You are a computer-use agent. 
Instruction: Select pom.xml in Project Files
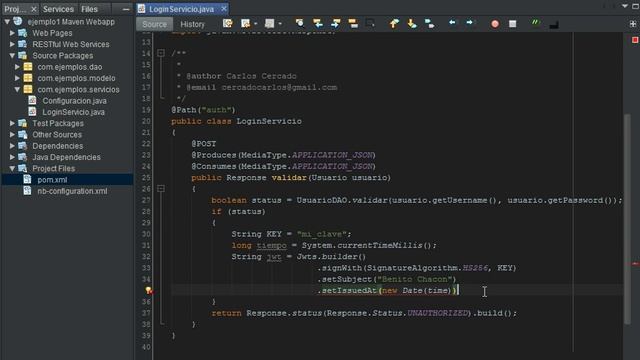[x=52, y=180]
